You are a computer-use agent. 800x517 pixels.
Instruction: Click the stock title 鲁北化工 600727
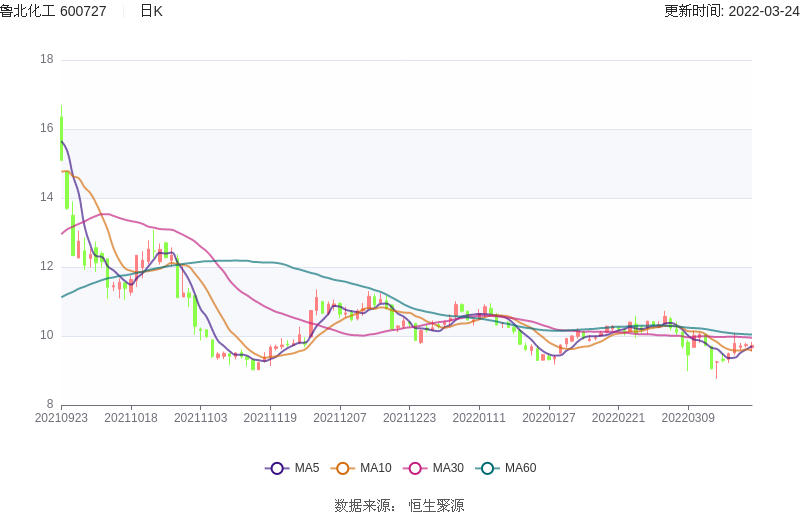(54, 11)
